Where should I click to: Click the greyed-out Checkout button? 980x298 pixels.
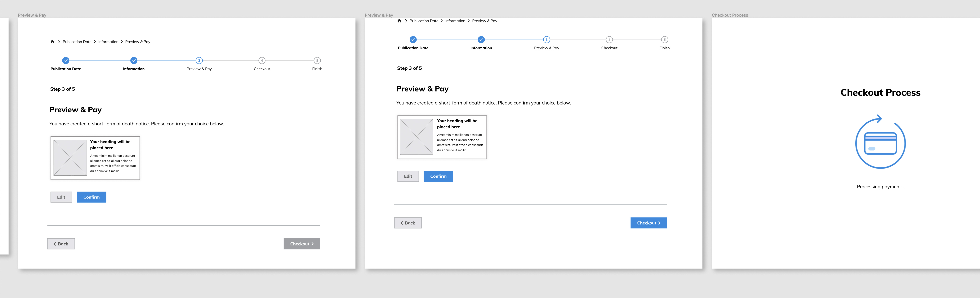click(302, 244)
